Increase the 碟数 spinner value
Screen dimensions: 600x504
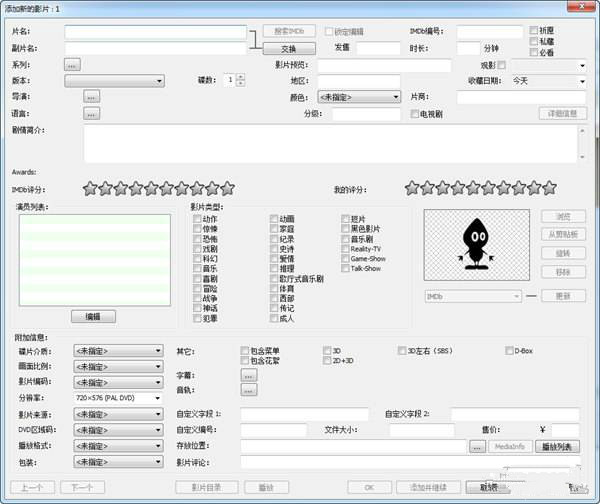(x=240, y=77)
